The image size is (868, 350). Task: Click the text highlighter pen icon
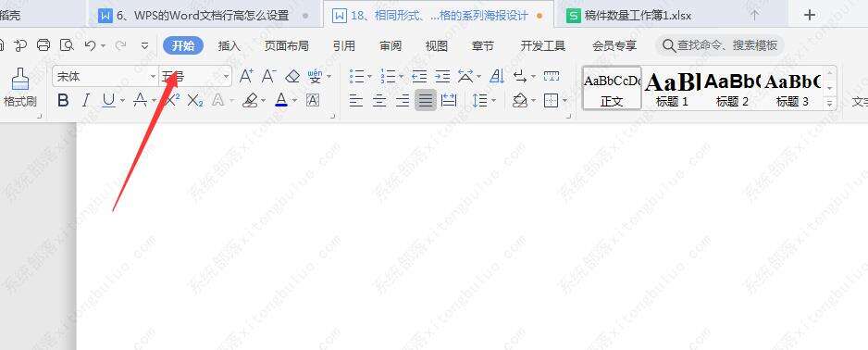click(250, 100)
